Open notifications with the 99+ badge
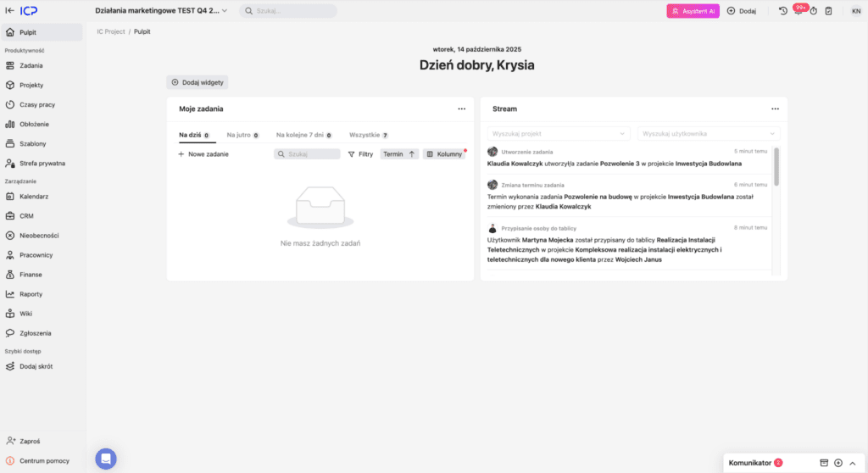The height and width of the screenshot is (473, 868). 798,11
